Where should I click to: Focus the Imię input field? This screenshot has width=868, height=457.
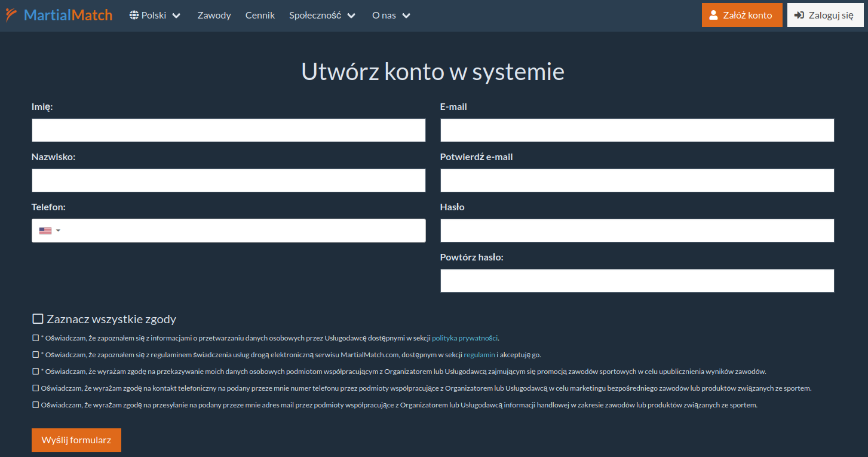tap(228, 130)
